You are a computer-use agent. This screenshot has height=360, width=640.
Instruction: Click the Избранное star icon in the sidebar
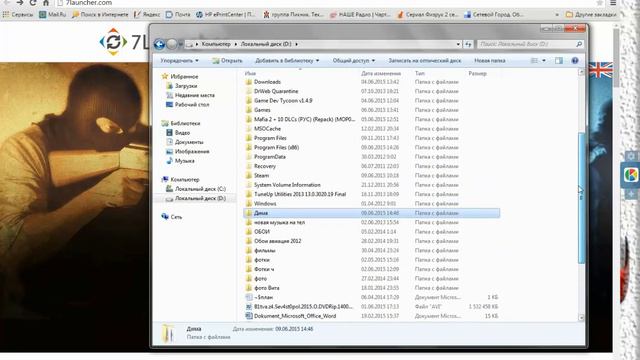(x=165, y=76)
